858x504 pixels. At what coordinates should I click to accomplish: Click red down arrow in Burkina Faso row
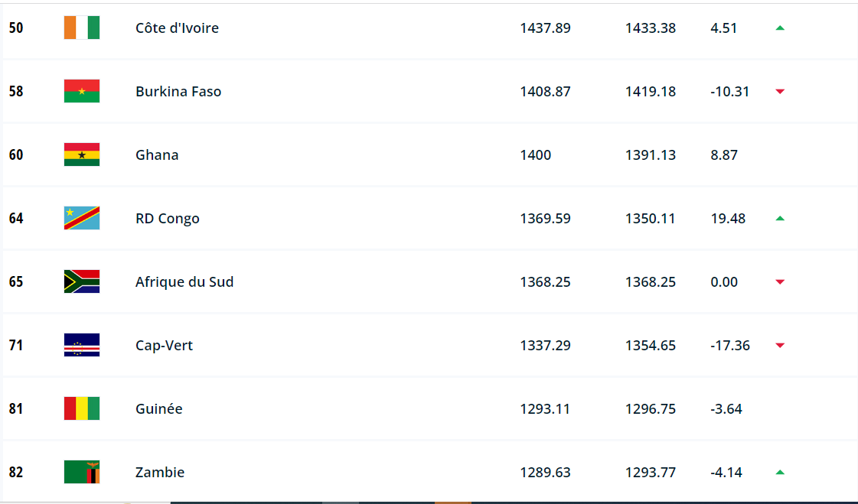pyautogui.click(x=780, y=92)
